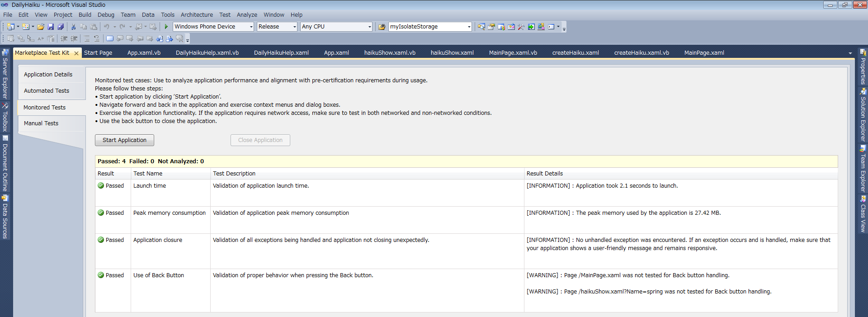Open the active files tab list dropdown

(x=850, y=53)
